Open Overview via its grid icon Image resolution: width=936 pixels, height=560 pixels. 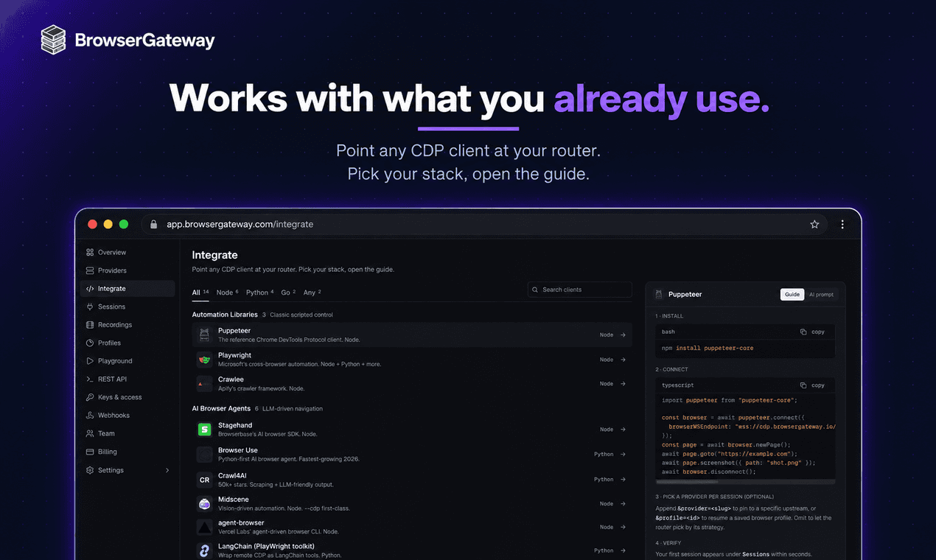pyautogui.click(x=90, y=252)
